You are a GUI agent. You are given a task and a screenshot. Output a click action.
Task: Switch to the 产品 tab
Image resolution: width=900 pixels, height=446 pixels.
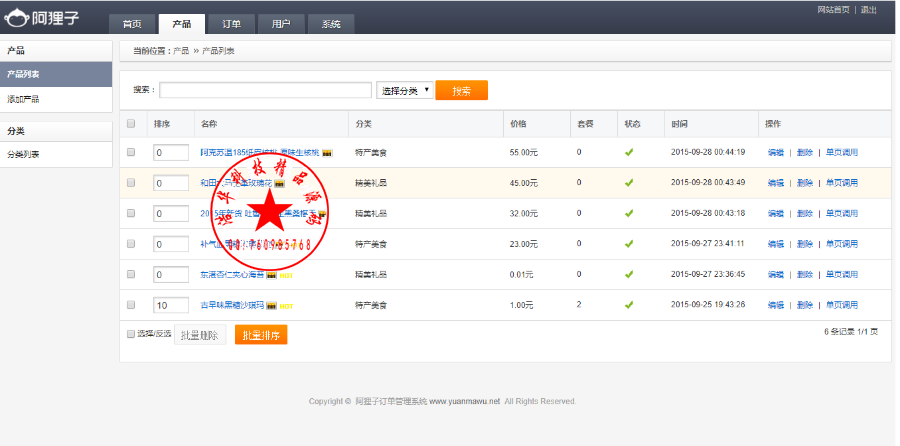click(x=181, y=24)
